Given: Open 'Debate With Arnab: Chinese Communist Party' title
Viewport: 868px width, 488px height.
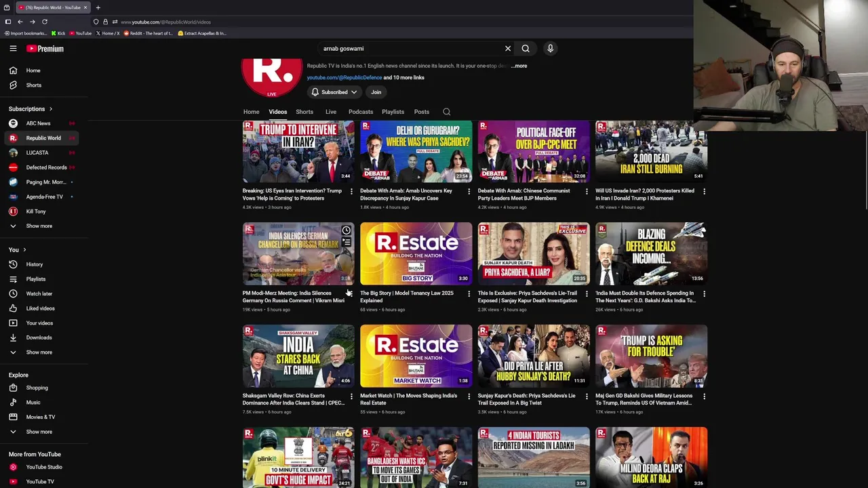Looking at the screenshot, I should 524,195.
